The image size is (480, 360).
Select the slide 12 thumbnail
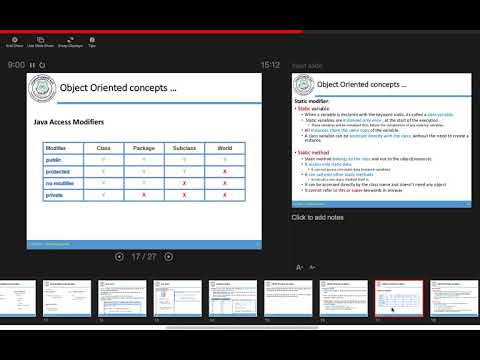[x=122, y=298]
